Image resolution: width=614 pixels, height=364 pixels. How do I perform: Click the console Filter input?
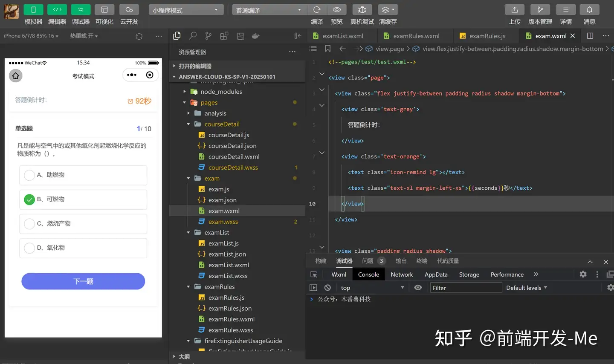click(x=466, y=288)
